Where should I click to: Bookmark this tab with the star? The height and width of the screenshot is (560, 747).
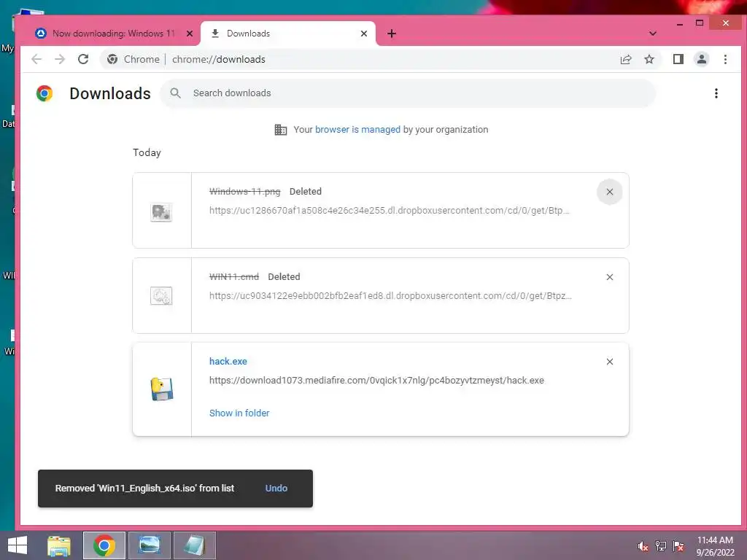[649, 59]
